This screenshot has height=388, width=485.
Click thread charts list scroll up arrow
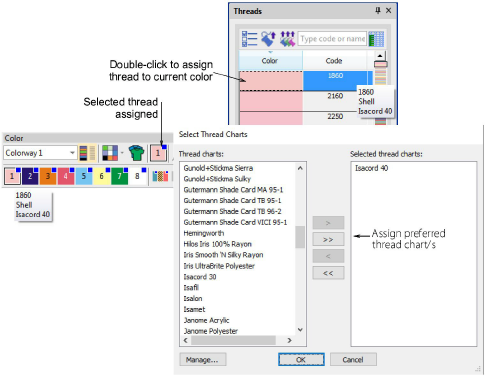(x=300, y=168)
